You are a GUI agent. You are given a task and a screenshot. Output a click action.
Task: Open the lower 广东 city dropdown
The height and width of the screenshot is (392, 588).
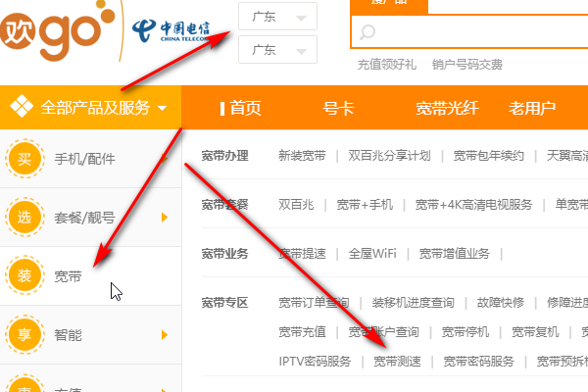(x=277, y=50)
